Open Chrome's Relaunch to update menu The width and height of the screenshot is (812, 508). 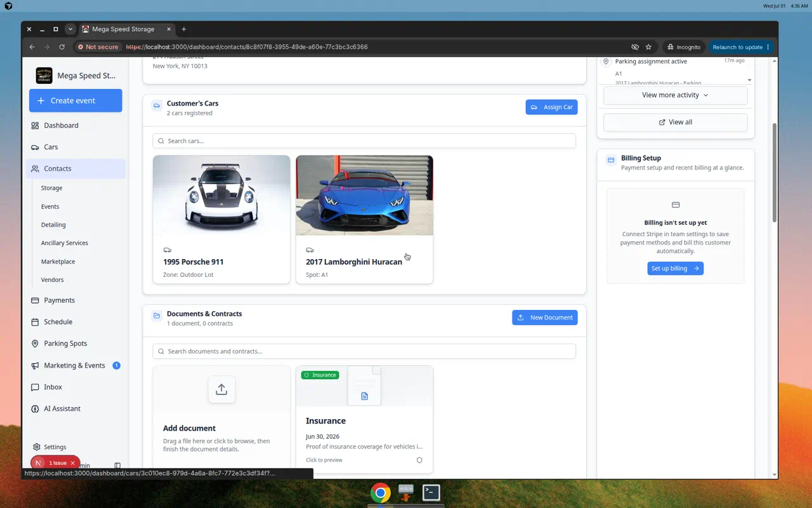(x=741, y=47)
